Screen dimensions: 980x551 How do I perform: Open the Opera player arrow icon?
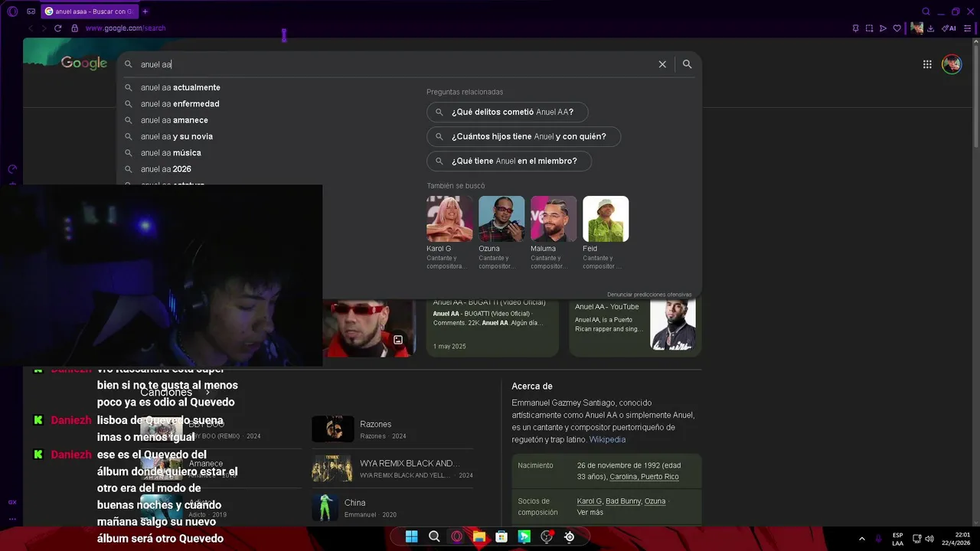(x=883, y=28)
